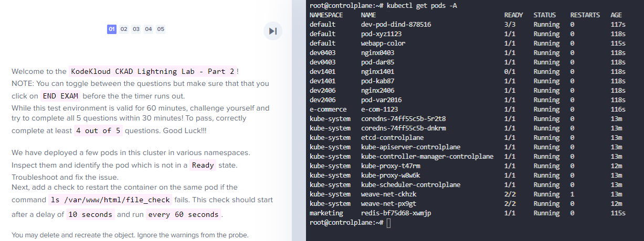Click the '10 seconds' highlighted text
The width and height of the screenshot is (644, 241).
90,214
